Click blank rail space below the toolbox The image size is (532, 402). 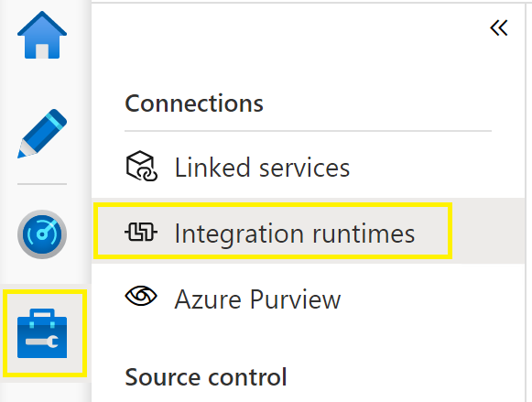coord(46,393)
